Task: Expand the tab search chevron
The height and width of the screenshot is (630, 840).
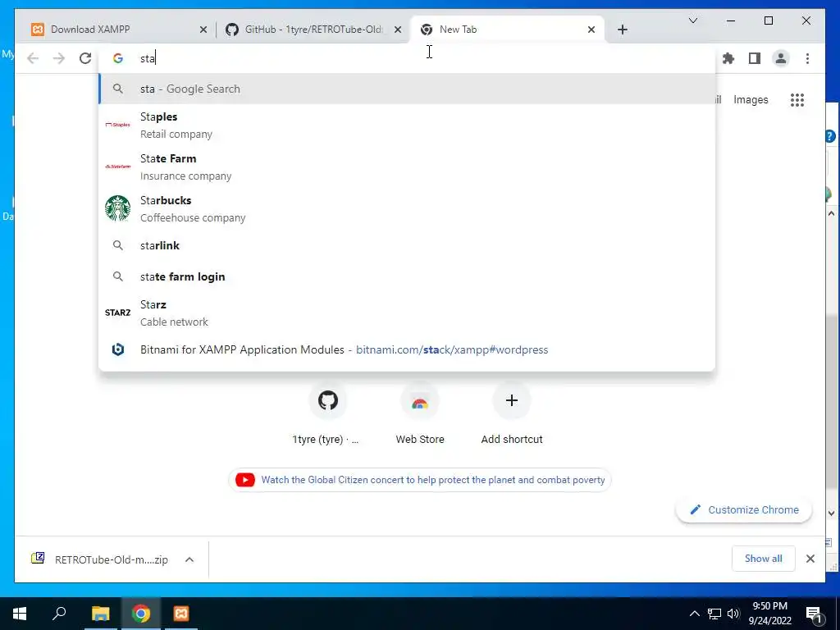Action: (x=692, y=21)
